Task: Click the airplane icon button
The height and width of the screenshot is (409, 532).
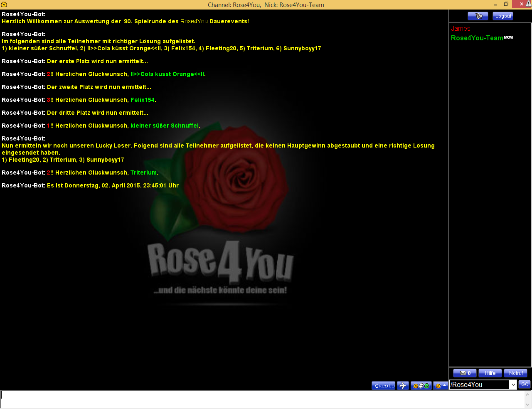Action: pos(403,386)
